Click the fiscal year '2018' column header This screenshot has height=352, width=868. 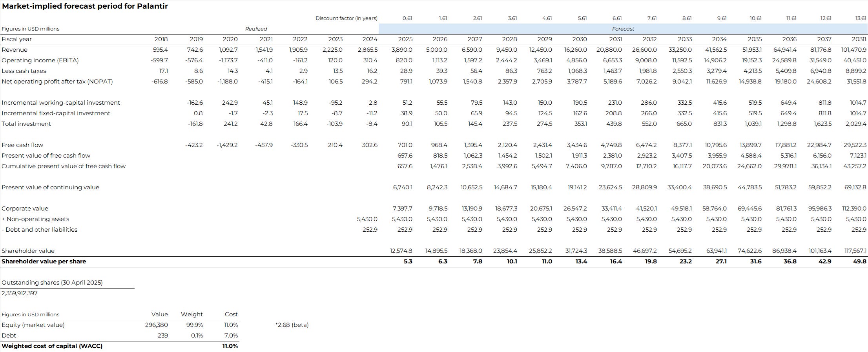(161, 39)
